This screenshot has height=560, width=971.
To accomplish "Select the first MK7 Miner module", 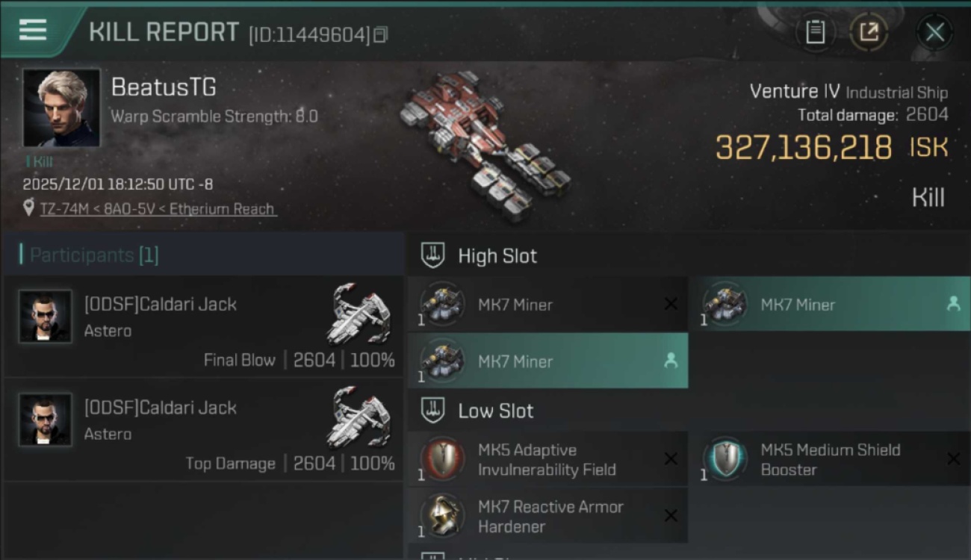I will pyautogui.click(x=547, y=305).
